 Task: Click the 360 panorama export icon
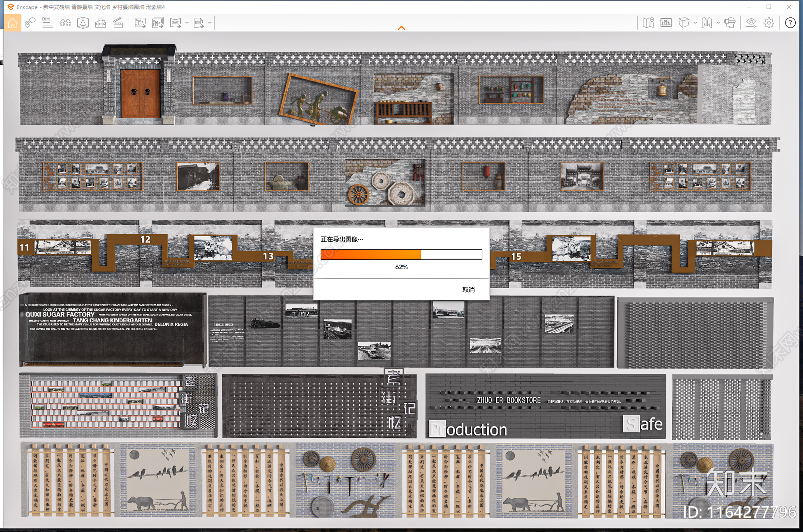[175, 23]
